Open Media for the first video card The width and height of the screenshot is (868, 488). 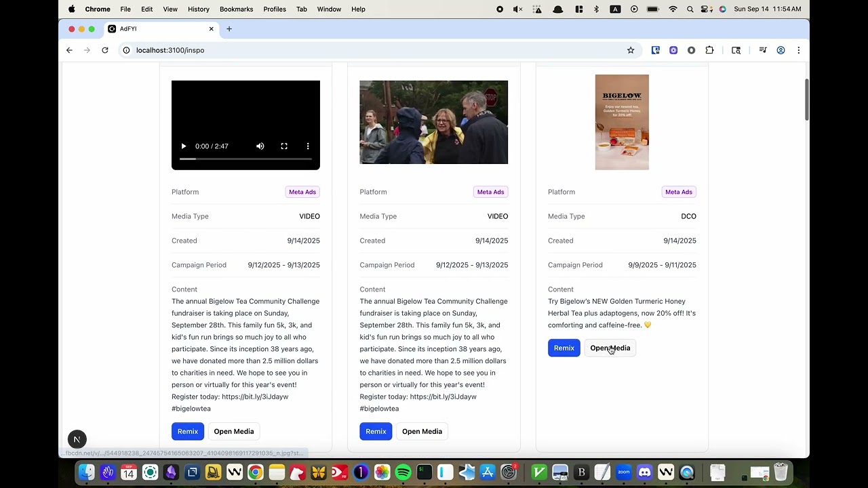pyautogui.click(x=234, y=432)
